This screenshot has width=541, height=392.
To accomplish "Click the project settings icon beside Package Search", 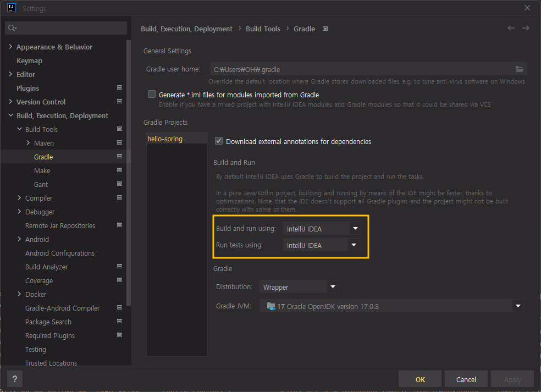I will [119, 321].
